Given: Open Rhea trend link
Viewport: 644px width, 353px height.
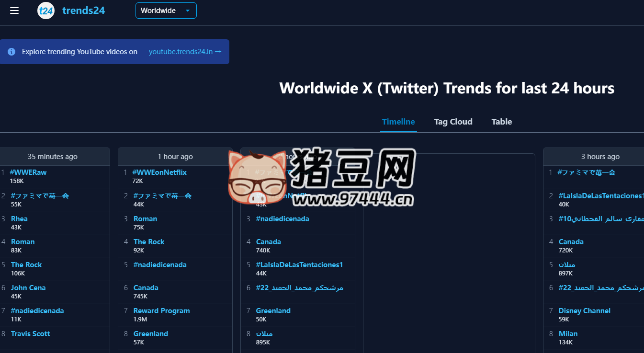Looking at the screenshot, I should [x=19, y=219].
